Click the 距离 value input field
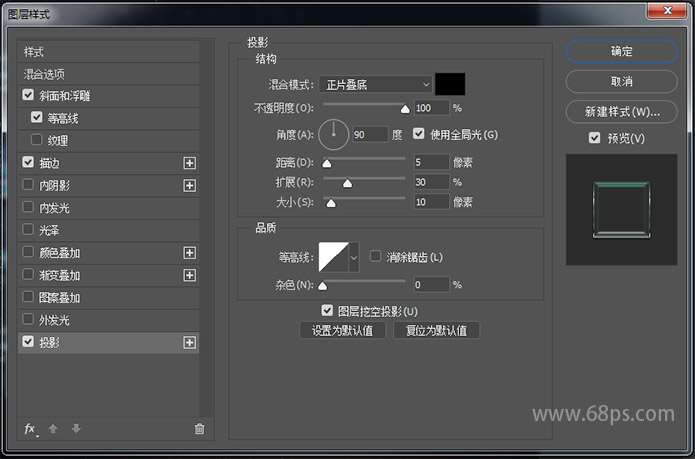The image size is (695, 459). point(431,162)
